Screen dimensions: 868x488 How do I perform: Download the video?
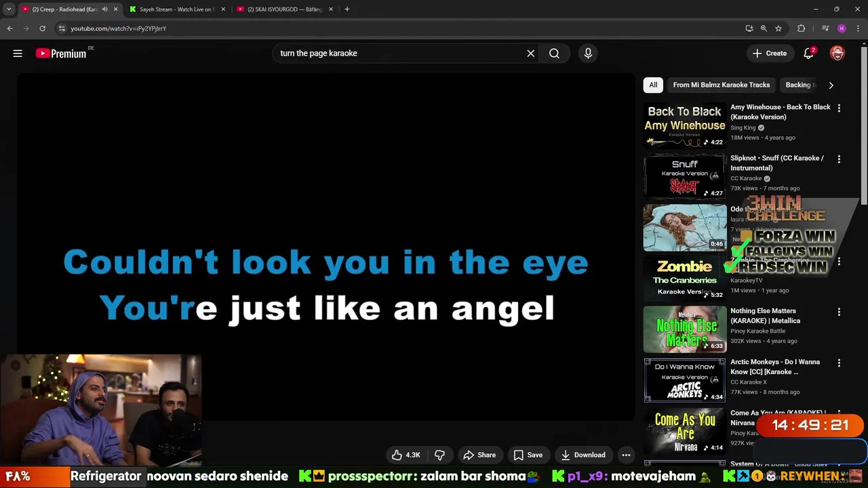pos(583,455)
